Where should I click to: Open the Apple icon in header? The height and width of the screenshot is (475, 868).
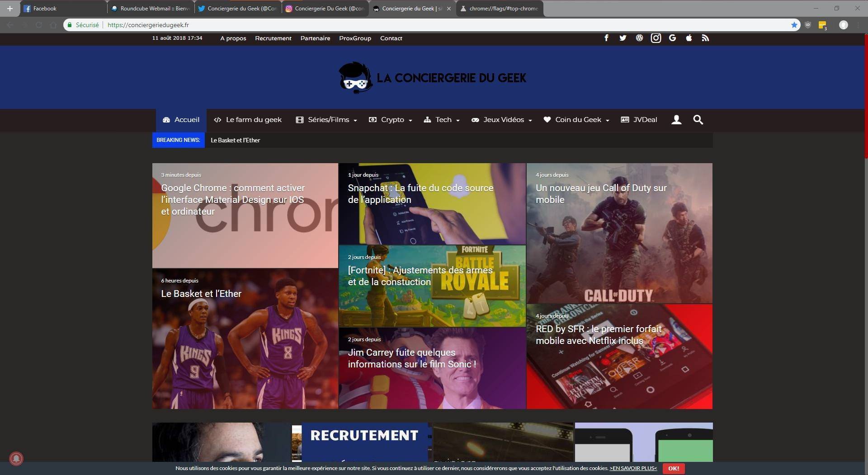[689, 38]
